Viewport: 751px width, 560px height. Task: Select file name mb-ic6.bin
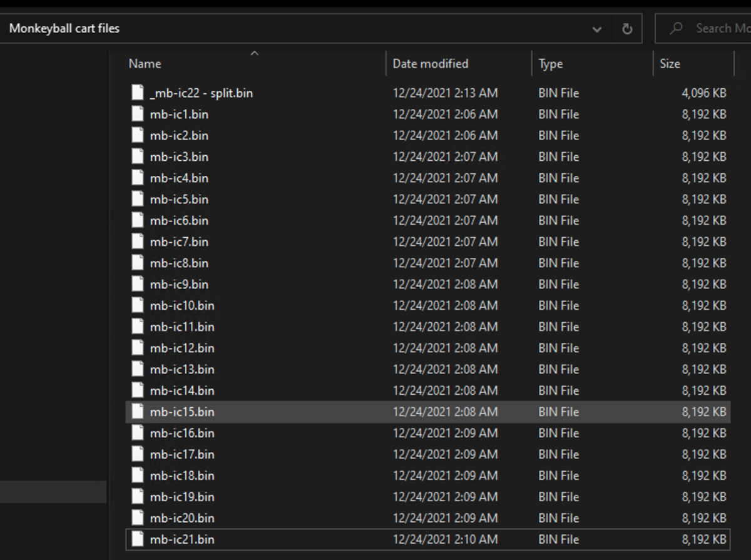[179, 221]
